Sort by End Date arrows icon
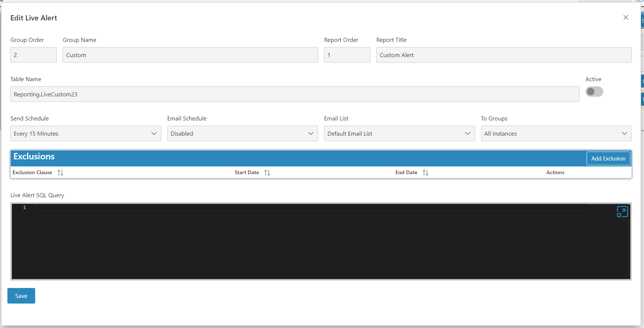 (x=426, y=173)
